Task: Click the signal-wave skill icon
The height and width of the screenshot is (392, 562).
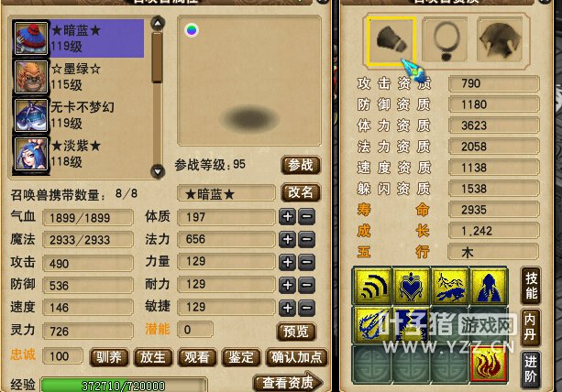Action: pyautogui.click(x=373, y=287)
